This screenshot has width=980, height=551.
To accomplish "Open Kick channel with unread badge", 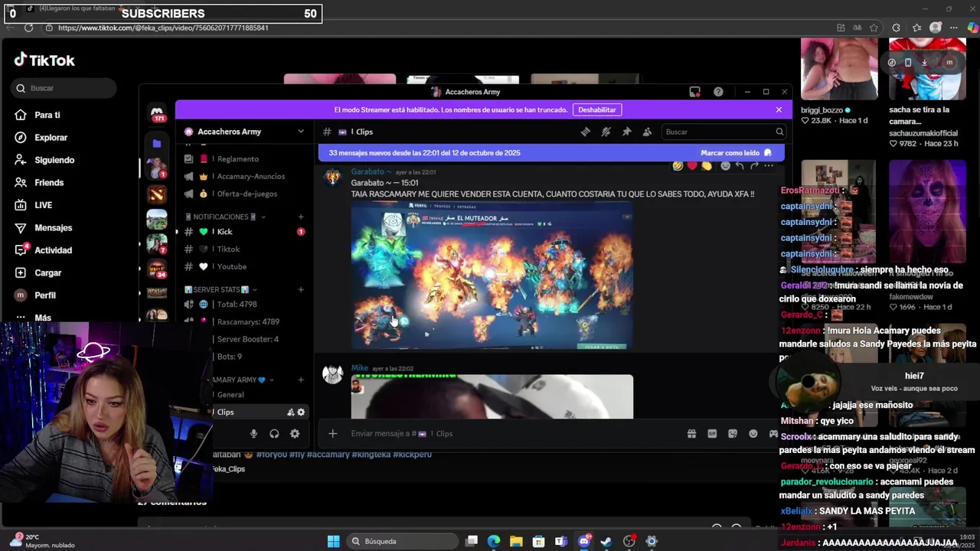I will (x=244, y=232).
